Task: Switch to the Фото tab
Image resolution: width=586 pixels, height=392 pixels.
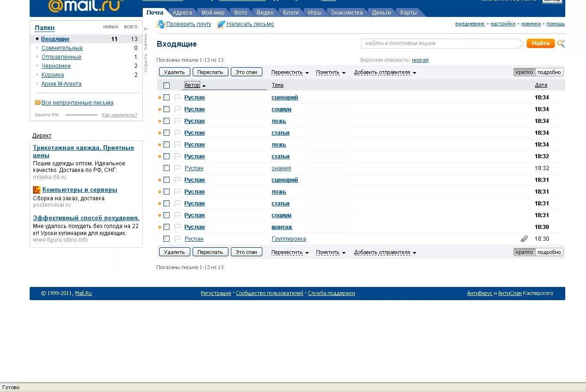Action: point(240,13)
